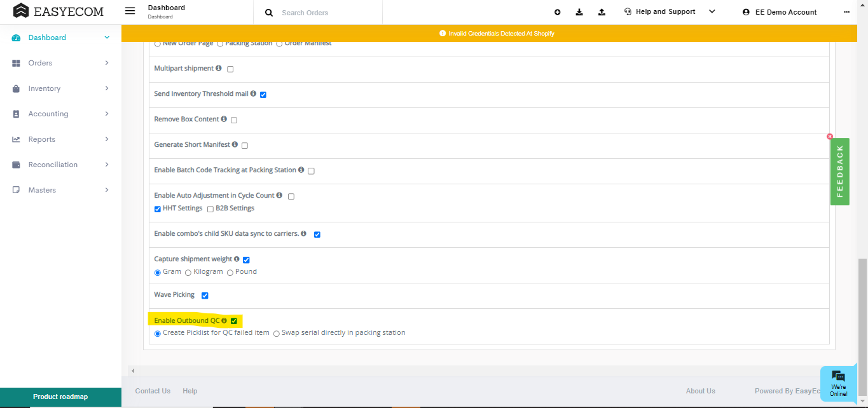The width and height of the screenshot is (868, 408).
Task: Expand the Masters sidebar section
Action: (107, 190)
